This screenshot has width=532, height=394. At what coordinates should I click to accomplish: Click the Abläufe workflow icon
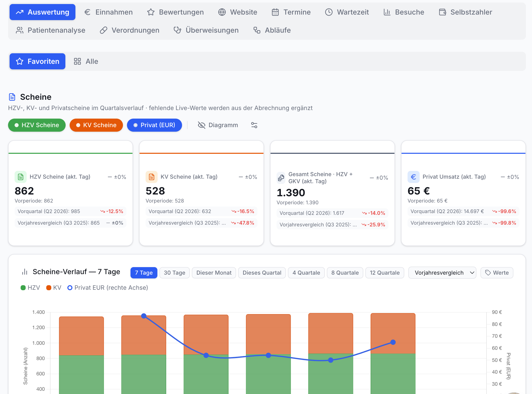[x=257, y=30]
